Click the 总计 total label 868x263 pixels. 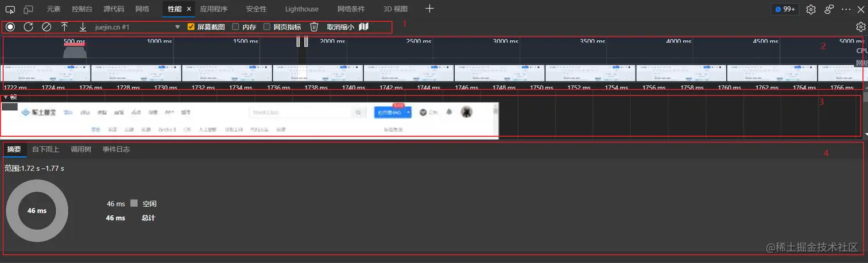(x=148, y=218)
